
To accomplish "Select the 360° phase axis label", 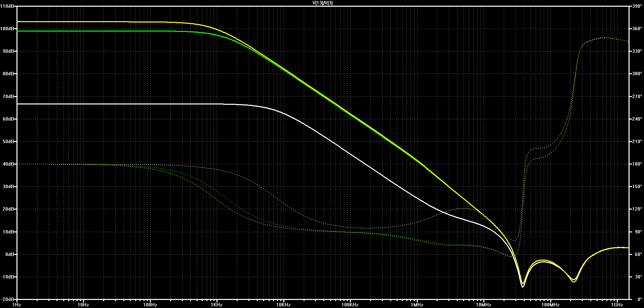I will [x=637, y=29].
